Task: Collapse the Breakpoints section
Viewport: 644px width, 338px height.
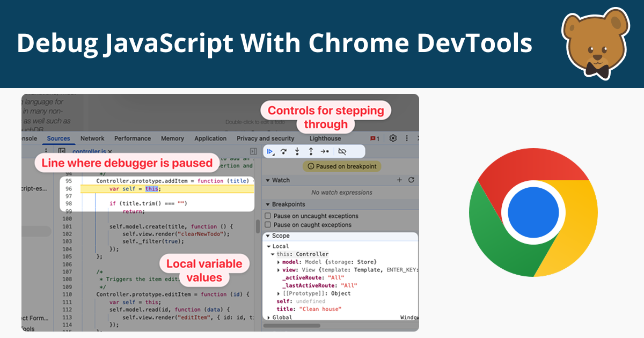Action: [x=268, y=204]
